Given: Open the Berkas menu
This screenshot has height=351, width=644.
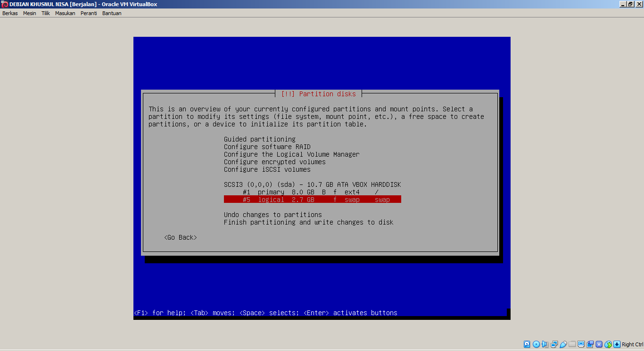Looking at the screenshot, I should tap(10, 13).
